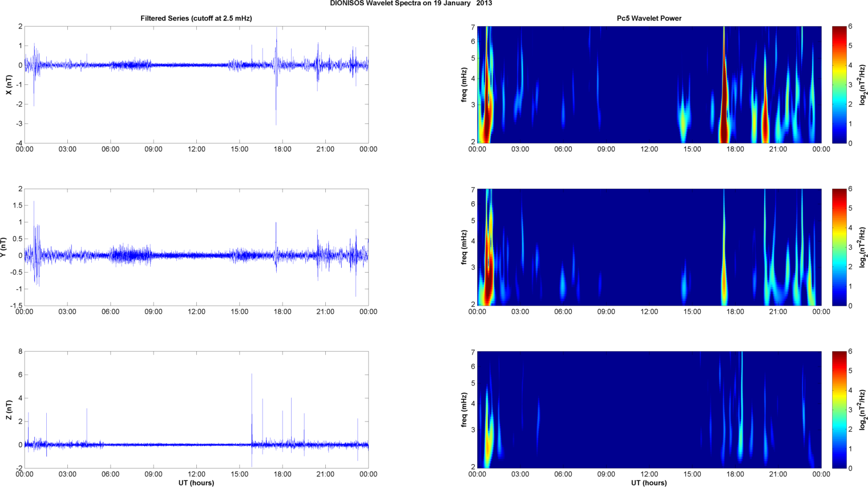Click inside the Y component filtered time series plot

coord(196,247)
